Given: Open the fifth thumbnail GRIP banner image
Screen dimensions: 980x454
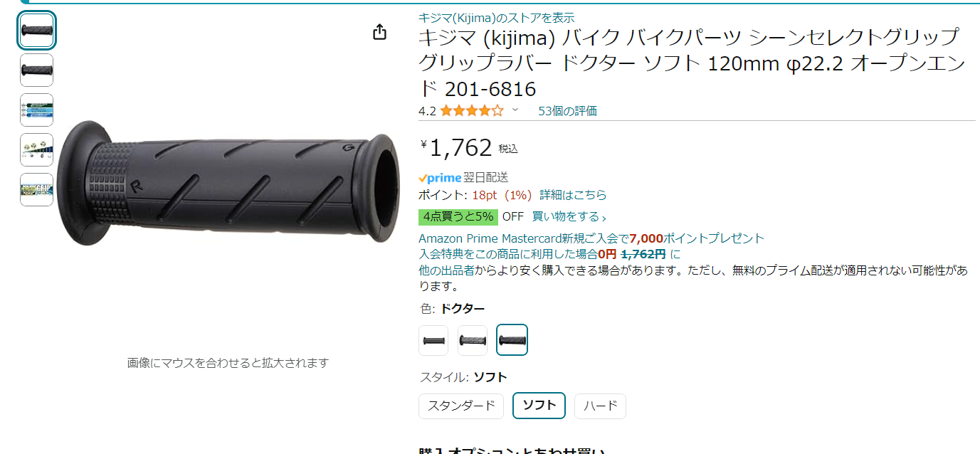Looking at the screenshot, I should click(36, 190).
